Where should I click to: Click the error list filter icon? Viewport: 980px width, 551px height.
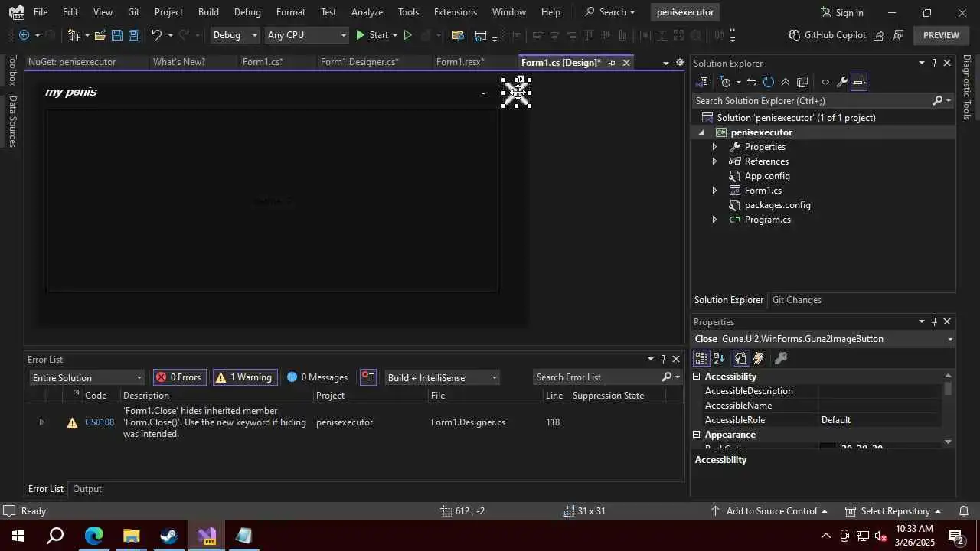tap(368, 377)
